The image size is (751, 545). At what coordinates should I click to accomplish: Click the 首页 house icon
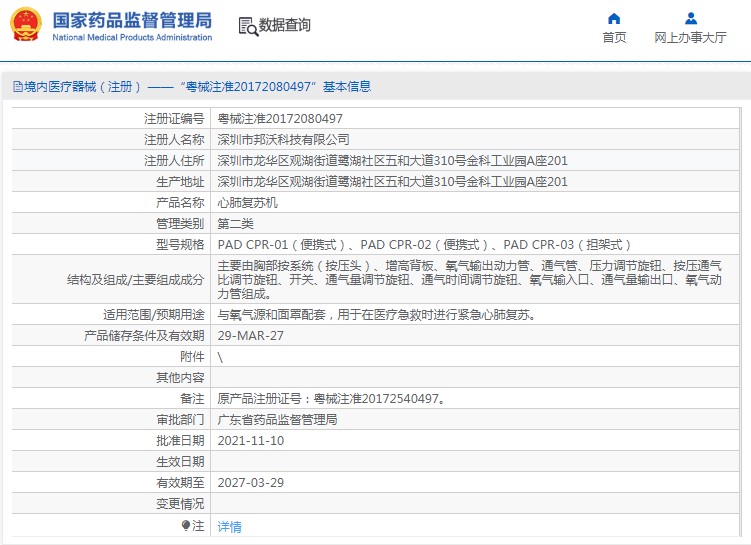point(614,18)
